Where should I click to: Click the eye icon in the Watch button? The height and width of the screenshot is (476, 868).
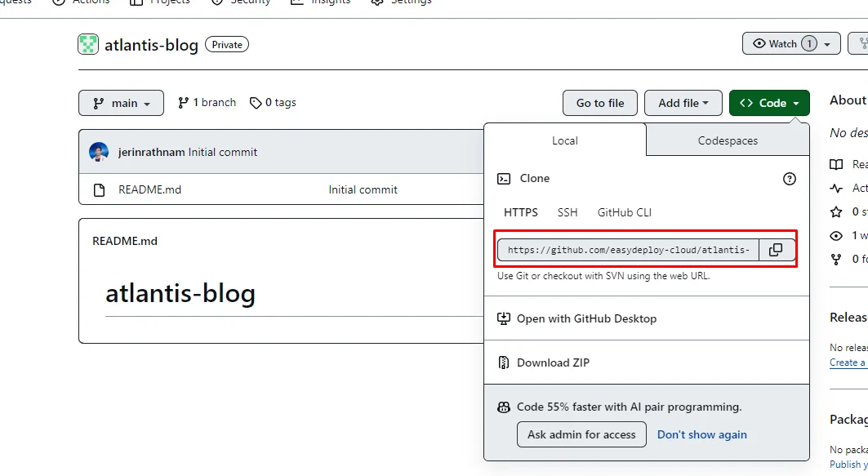point(759,44)
